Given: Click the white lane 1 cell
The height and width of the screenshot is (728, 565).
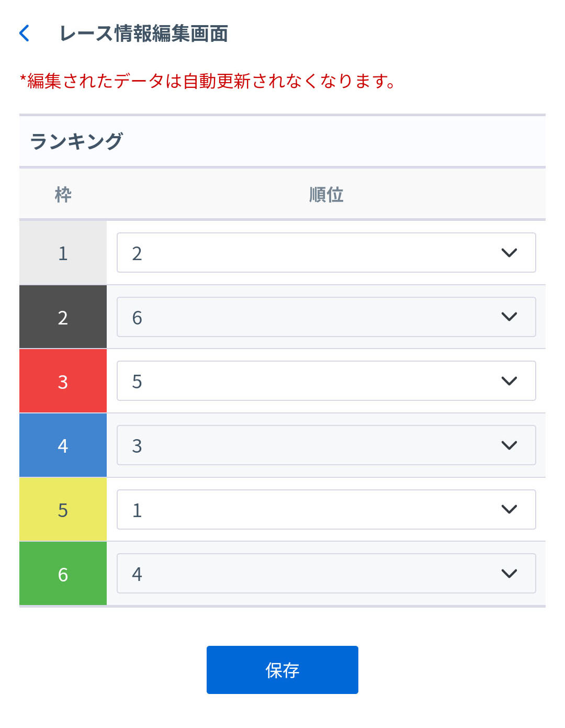Looking at the screenshot, I should (63, 253).
